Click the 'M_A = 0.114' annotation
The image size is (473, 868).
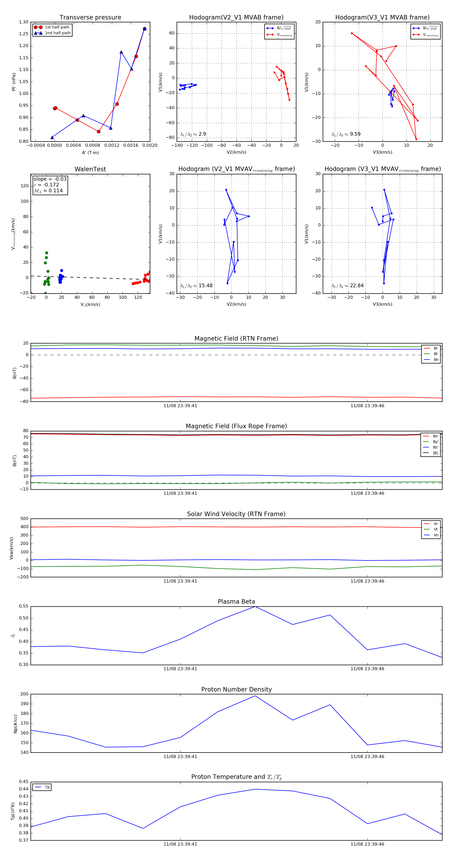[x=48, y=191]
